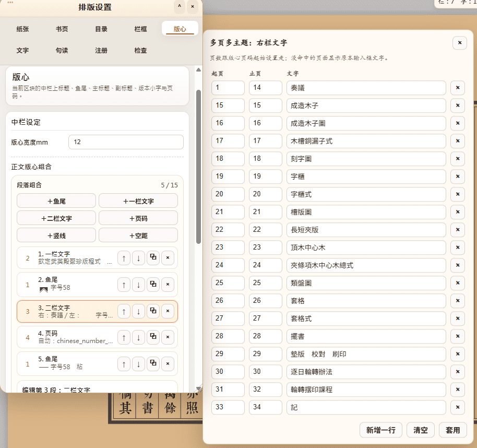The width and height of the screenshot is (477, 448).
Task: Add a 二栏文字 segment
Action: (x=56, y=219)
